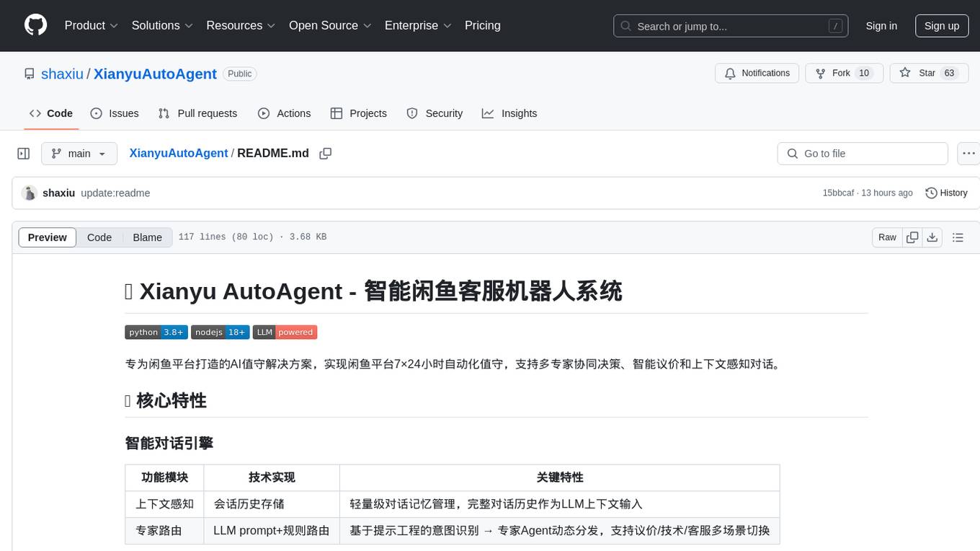Open the Pricing page
Image resolution: width=980 pixels, height=551 pixels.
(483, 25)
